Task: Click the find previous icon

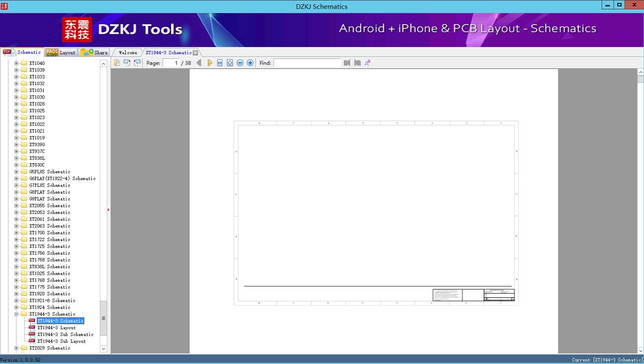Action: point(347,63)
